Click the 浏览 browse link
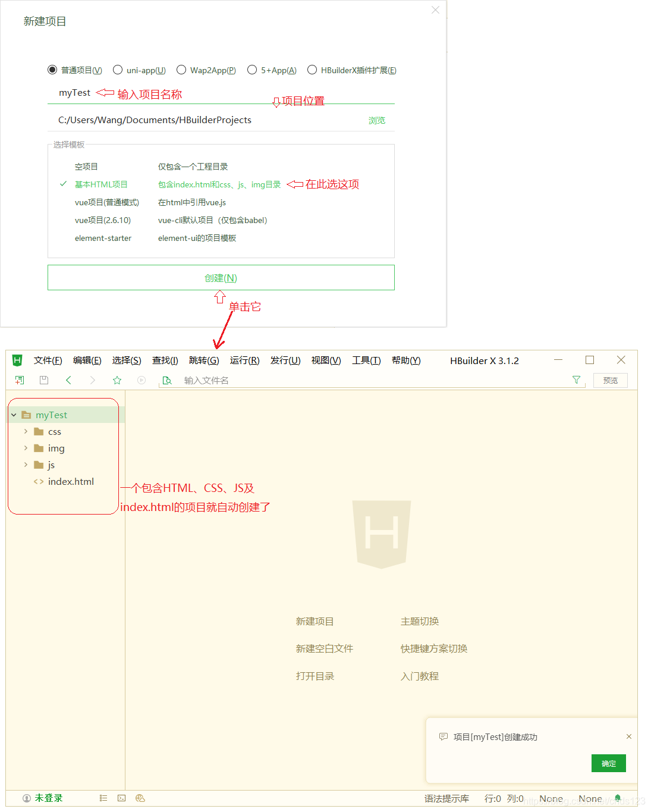The image size is (651, 812). click(376, 120)
